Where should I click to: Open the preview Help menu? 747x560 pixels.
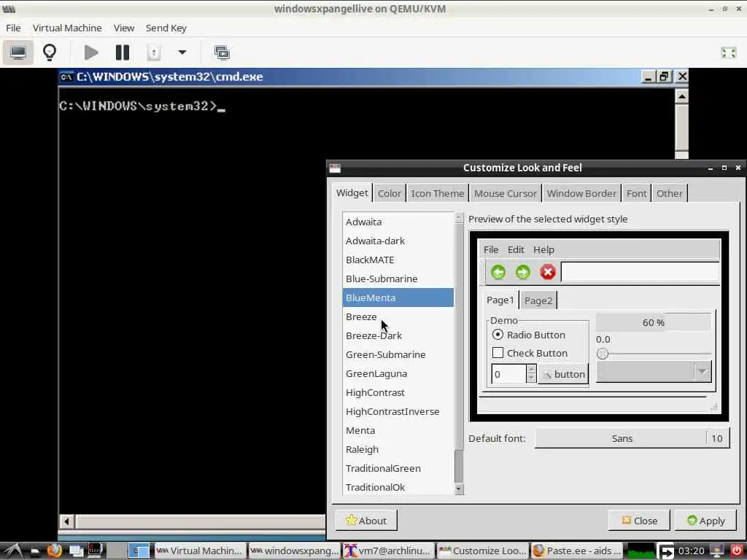coord(543,249)
